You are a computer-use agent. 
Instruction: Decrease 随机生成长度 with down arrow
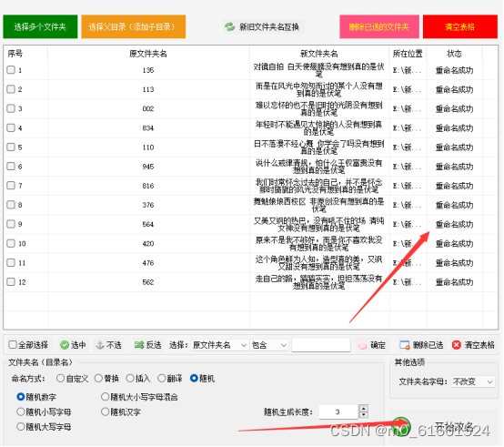coord(364,415)
